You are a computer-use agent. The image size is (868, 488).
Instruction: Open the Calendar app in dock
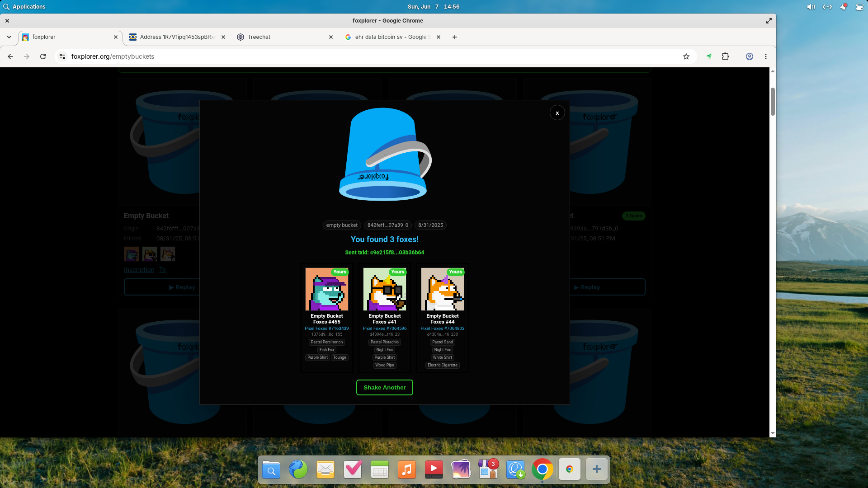tap(380, 470)
